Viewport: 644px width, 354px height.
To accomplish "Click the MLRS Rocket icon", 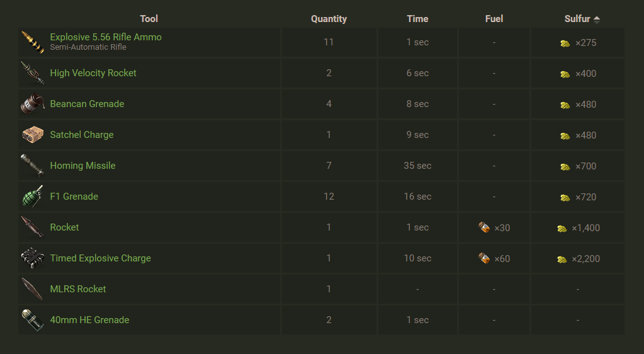I will click(31, 289).
